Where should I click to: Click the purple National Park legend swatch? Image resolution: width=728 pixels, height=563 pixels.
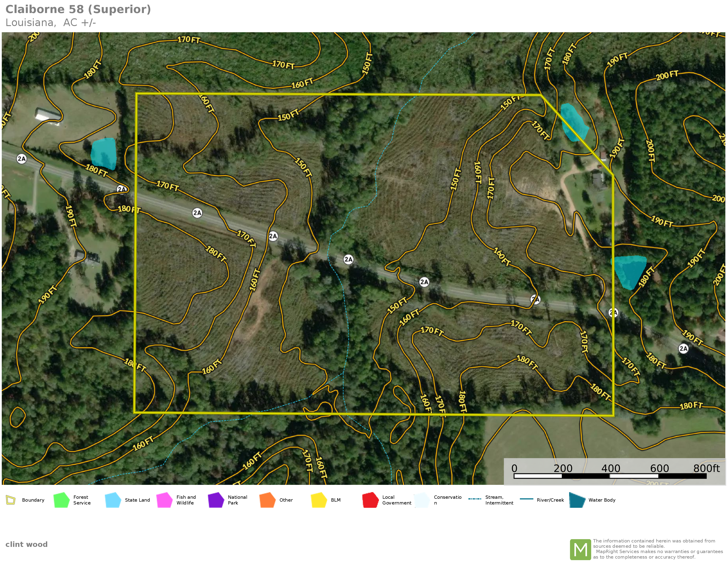click(216, 500)
